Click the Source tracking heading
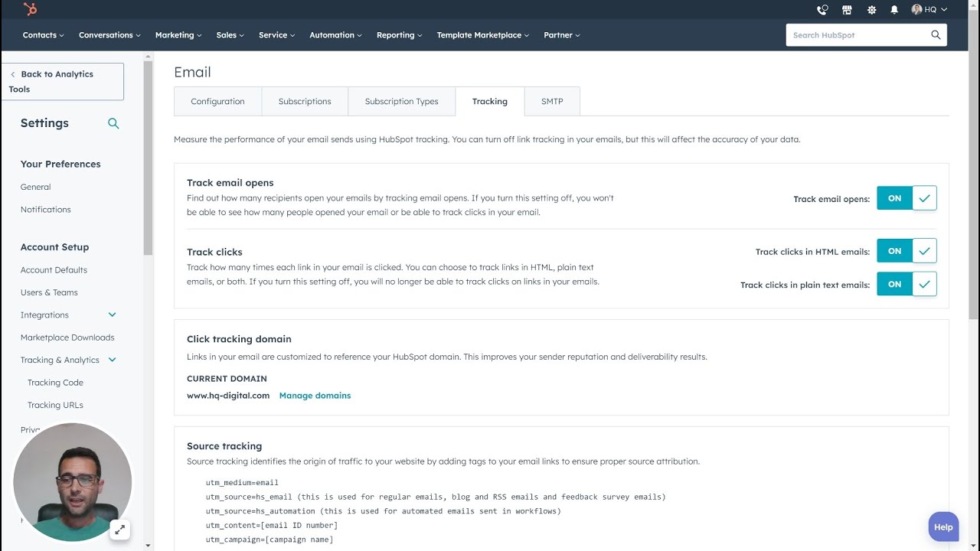 [224, 446]
